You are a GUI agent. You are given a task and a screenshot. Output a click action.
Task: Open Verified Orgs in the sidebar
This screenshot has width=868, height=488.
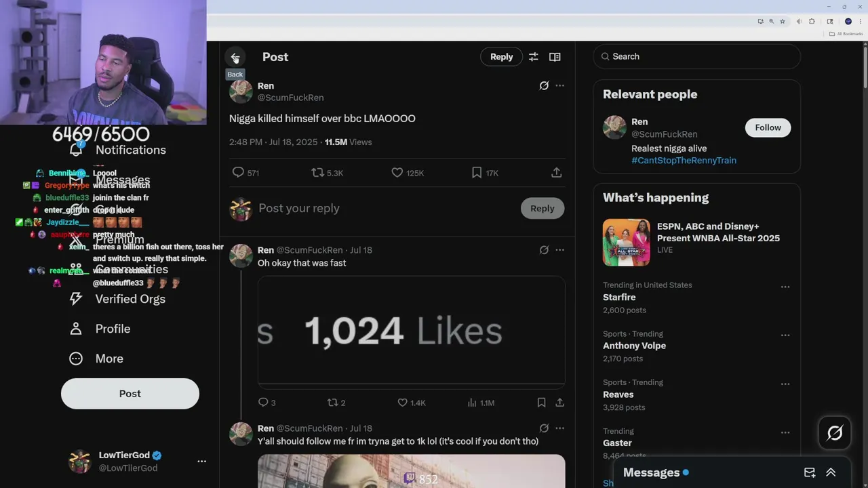(x=117, y=299)
